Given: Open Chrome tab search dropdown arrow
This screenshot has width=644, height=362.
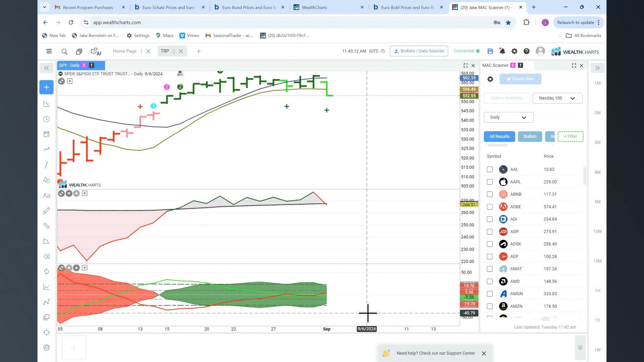Looking at the screenshot, I should click(x=45, y=7).
